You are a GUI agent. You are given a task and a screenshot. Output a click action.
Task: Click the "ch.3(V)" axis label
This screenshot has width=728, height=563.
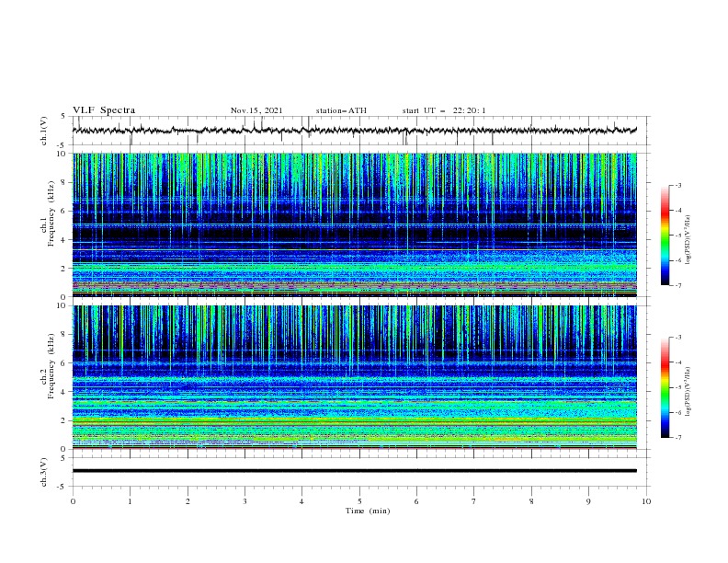coord(44,472)
